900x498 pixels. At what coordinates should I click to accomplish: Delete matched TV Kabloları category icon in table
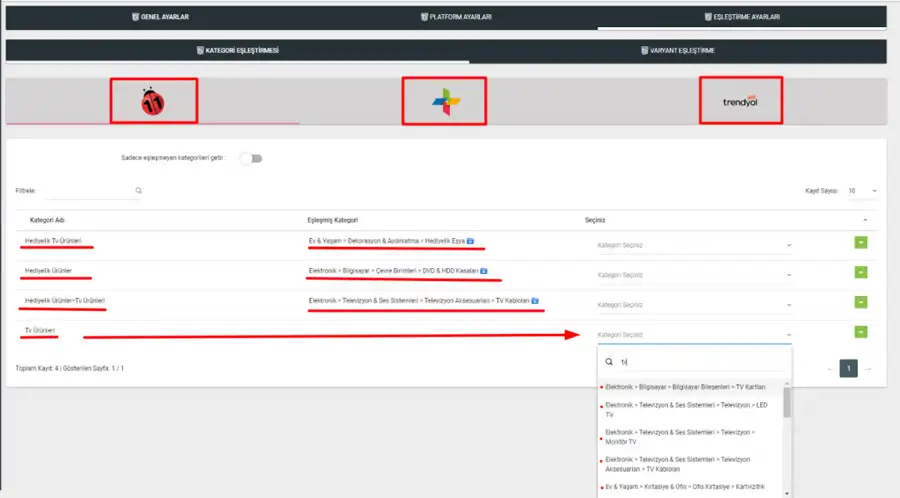pyautogui.click(x=535, y=301)
